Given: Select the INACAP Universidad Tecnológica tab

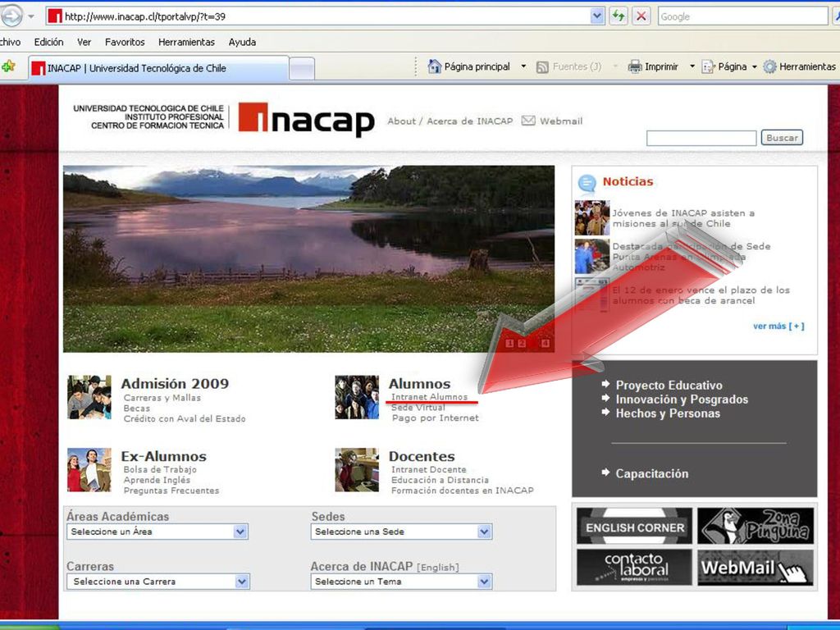Looking at the screenshot, I should (x=158, y=68).
